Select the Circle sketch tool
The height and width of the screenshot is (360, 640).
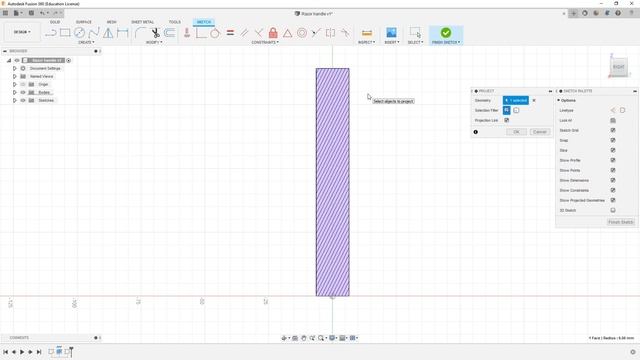point(79,33)
